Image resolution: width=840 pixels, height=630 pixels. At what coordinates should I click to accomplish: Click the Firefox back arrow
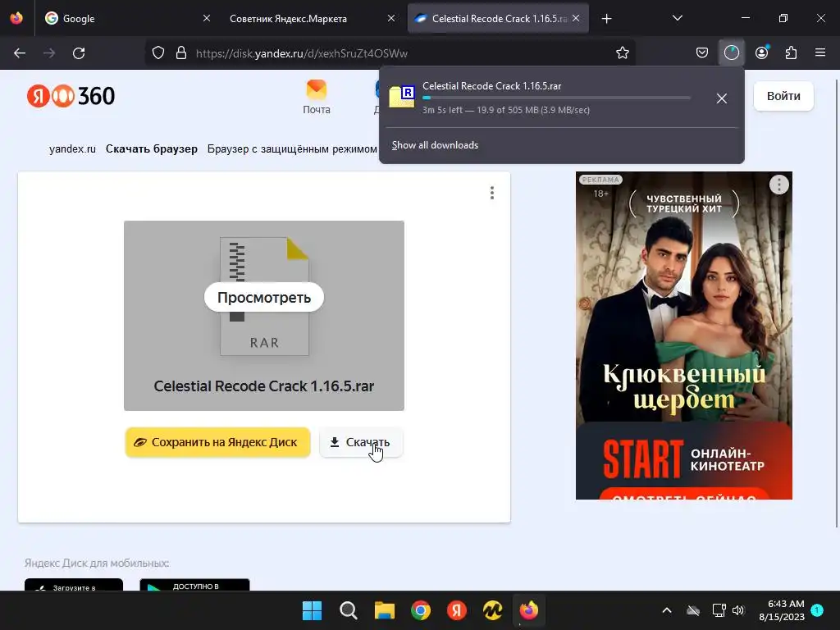[x=20, y=53]
